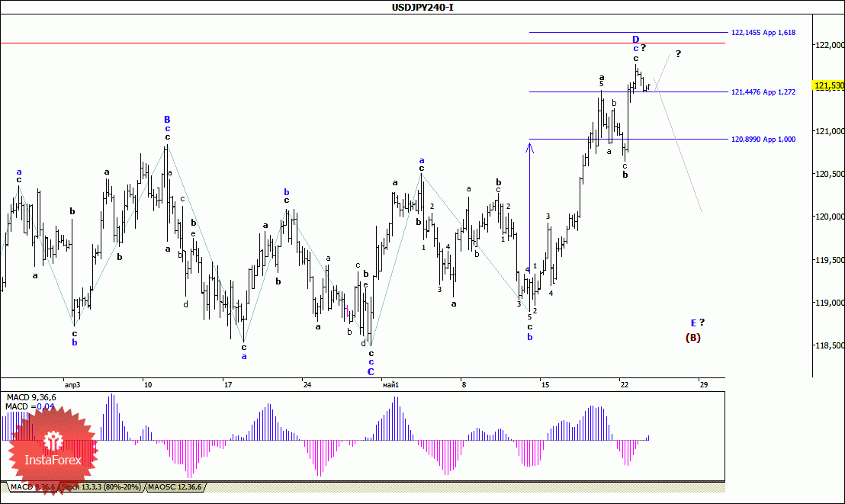Image resolution: width=845 pixels, height=504 pixels.
Task: Click date 29 on the time axis
Action: 704,385
